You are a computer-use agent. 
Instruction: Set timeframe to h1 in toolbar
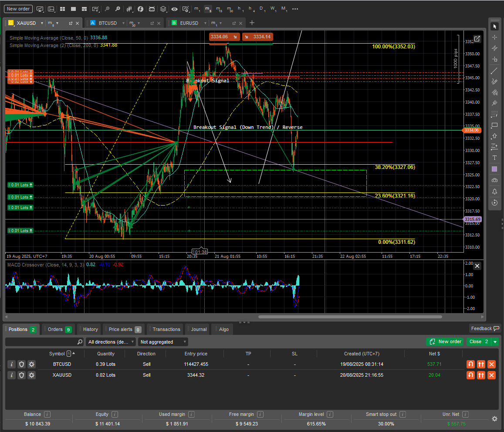pyautogui.click(x=240, y=9)
